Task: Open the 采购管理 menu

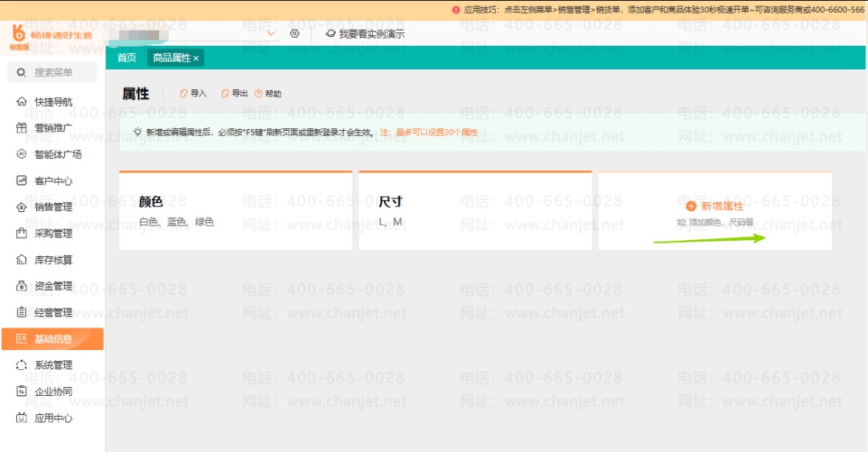Action: pos(53,234)
